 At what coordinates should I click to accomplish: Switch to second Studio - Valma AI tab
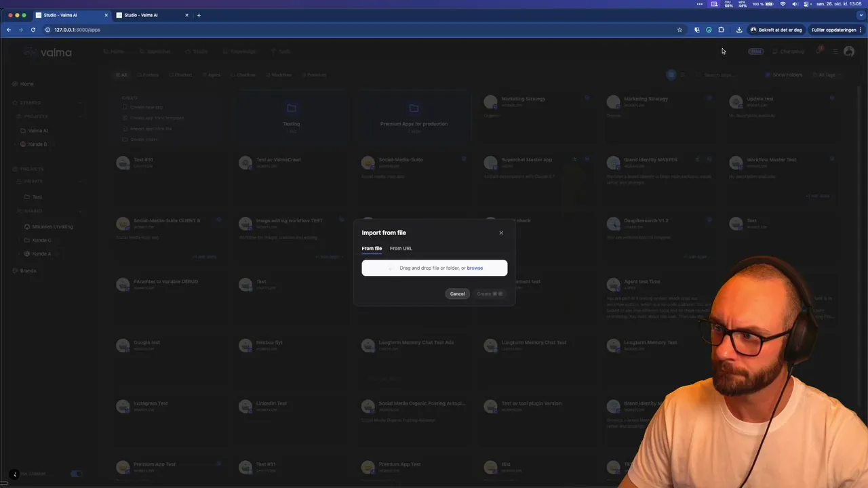(152, 15)
